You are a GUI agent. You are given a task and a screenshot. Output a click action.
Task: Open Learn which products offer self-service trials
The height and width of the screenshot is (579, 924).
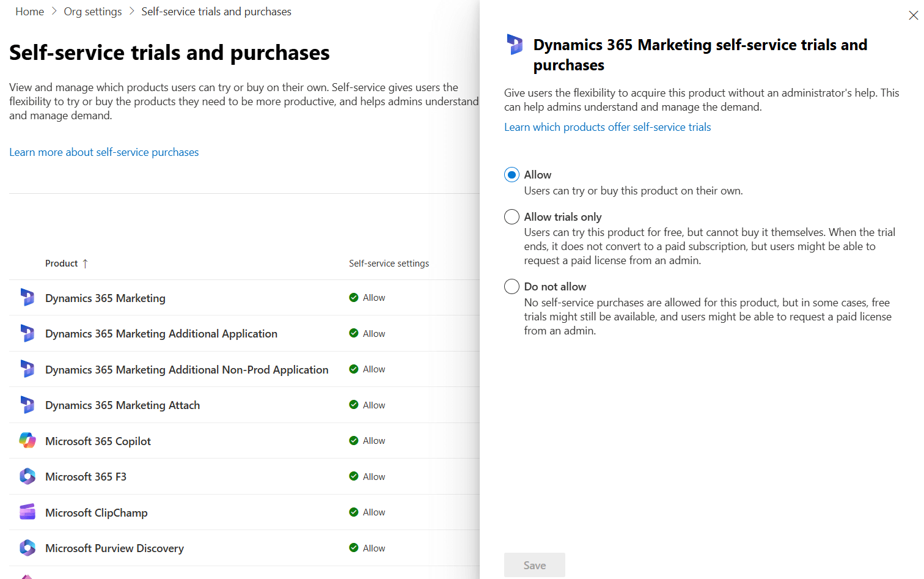coord(607,127)
